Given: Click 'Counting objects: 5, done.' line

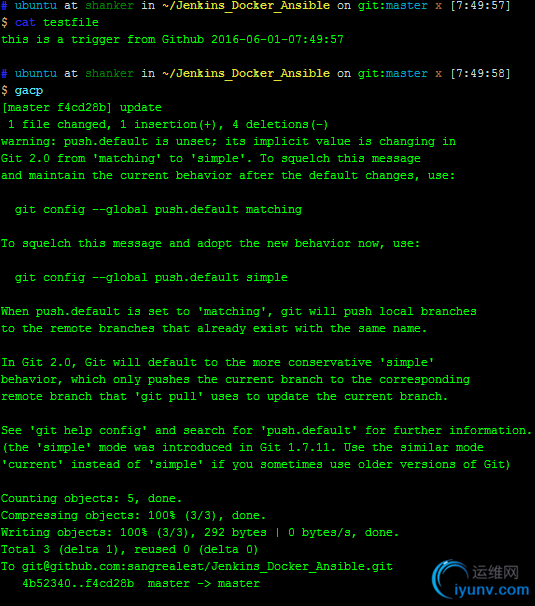Looking at the screenshot, I should [x=91, y=499].
